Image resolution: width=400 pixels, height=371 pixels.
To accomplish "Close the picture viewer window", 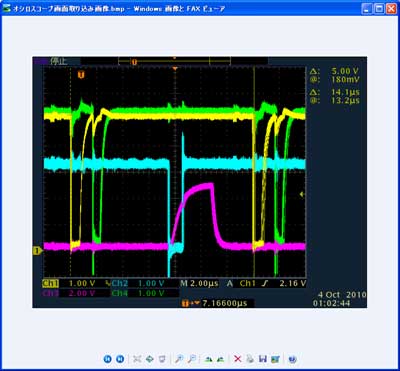I will point(391,9).
